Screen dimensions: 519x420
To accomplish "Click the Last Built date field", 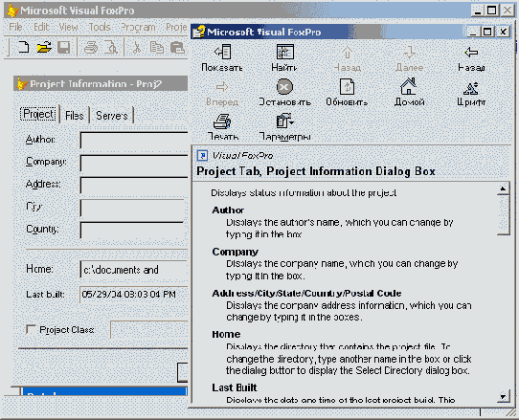I will (x=134, y=295).
